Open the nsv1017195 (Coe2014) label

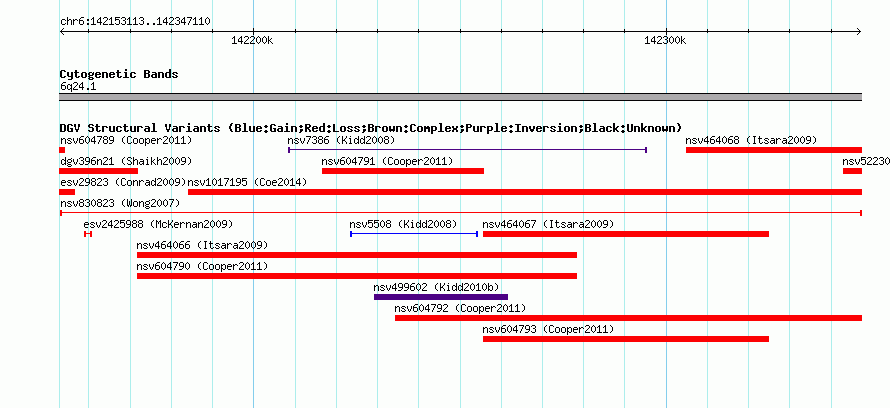(247, 182)
